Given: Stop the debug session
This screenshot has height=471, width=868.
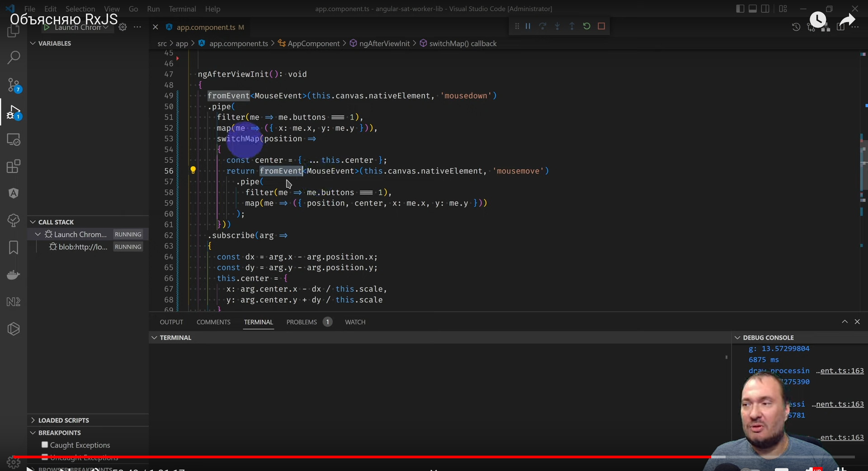Looking at the screenshot, I should 601,26.
